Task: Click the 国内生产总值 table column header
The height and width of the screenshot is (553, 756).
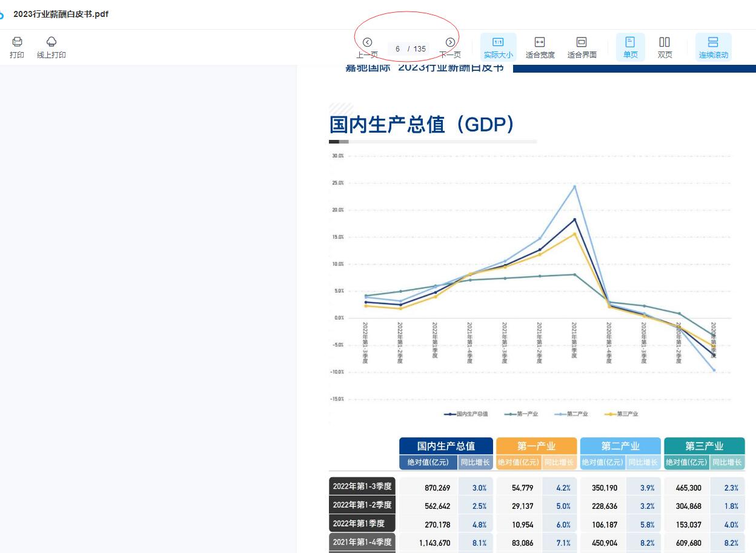Action: [446, 446]
